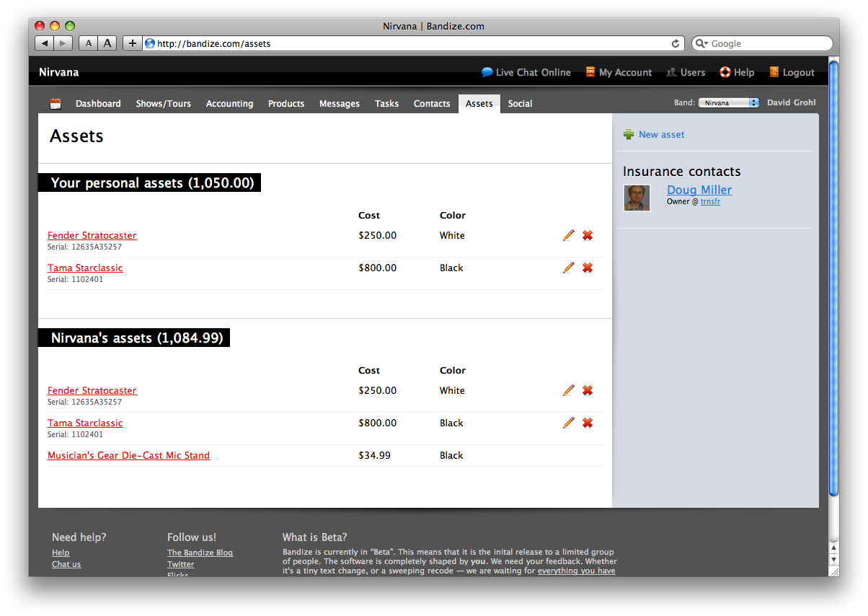The image size is (868, 616).
Task: Delete personal Fender Stratocaster with red X
Action: coord(588,235)
